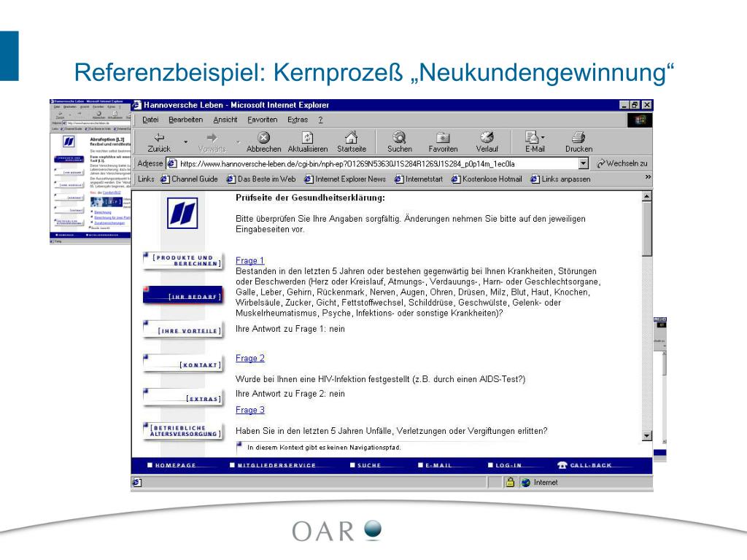Open the Suchen search icon
This screenshot has height=560, width=747.
[x=399, y=138]
